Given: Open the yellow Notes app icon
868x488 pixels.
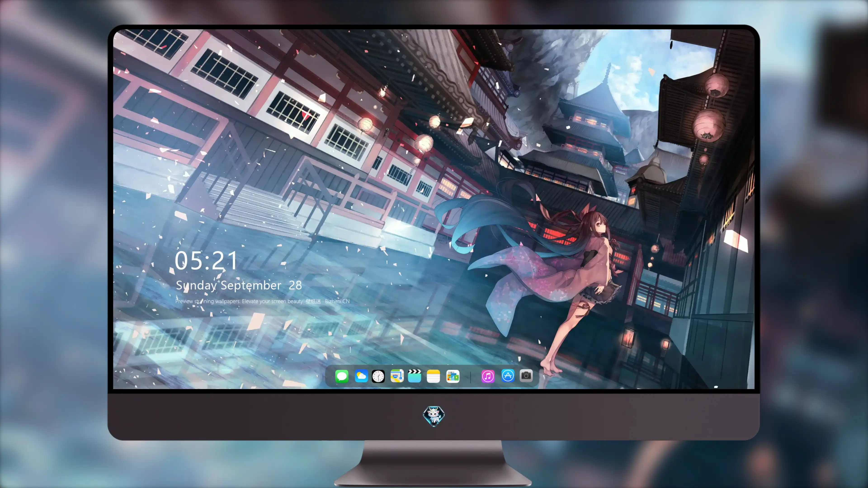Looking at the screenshot, I should pyautogui.click(x=433, y=376).
